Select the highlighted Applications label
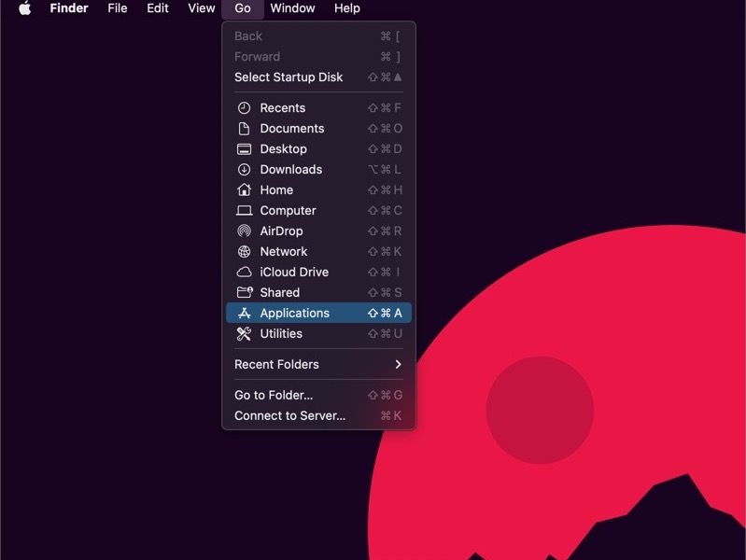Viewport: 746px width, 560px height. click(294, 313)
